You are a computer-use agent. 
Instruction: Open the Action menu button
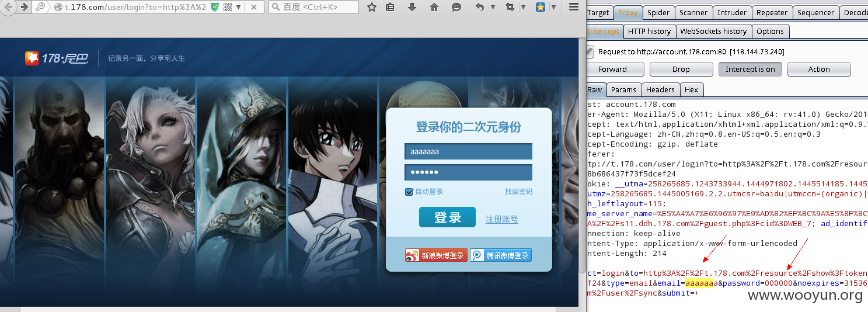819,69
